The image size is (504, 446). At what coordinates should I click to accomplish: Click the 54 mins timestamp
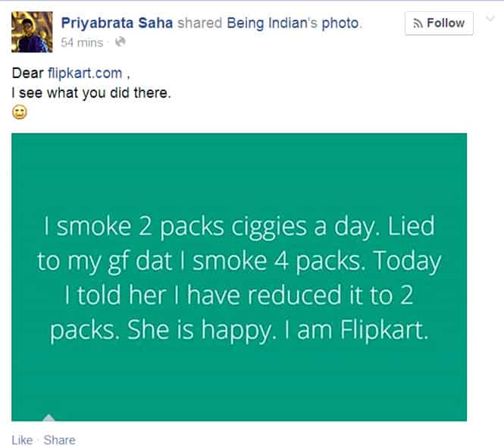82,42
